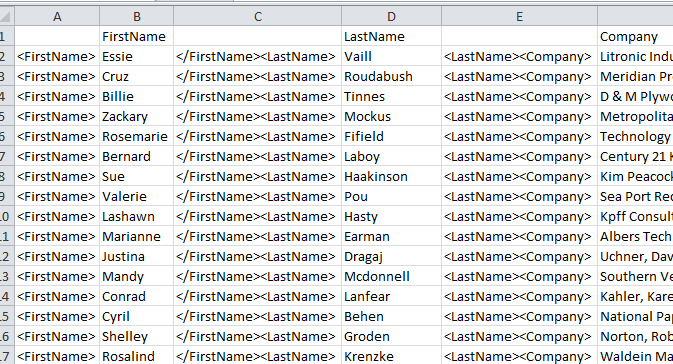Click the FirstName header cell
The width and height of the screenshot is (673, 364).
point(136,36)
